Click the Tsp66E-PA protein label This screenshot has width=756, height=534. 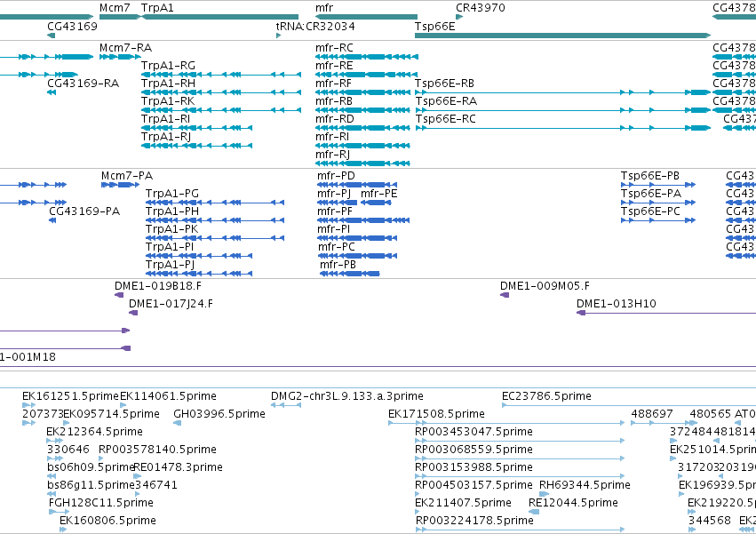click(651, 194)
